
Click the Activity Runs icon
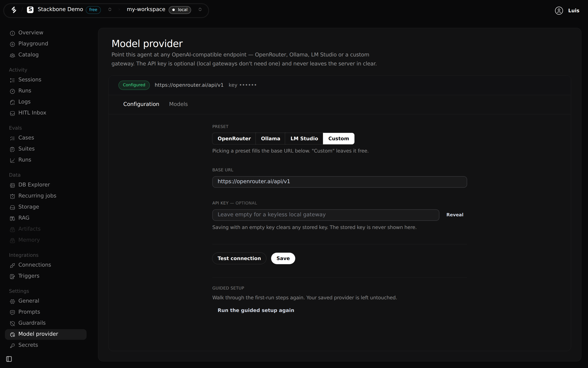12,91
